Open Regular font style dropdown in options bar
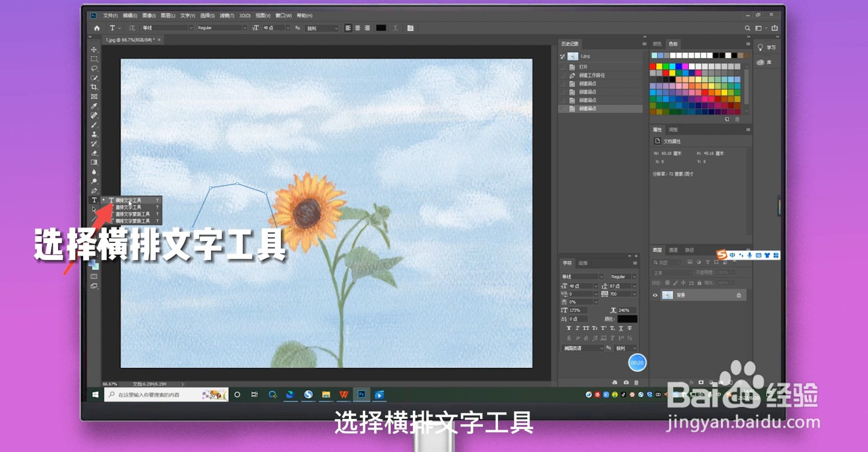868x452 pixels. pyautogui.click(x=244, y=28)
